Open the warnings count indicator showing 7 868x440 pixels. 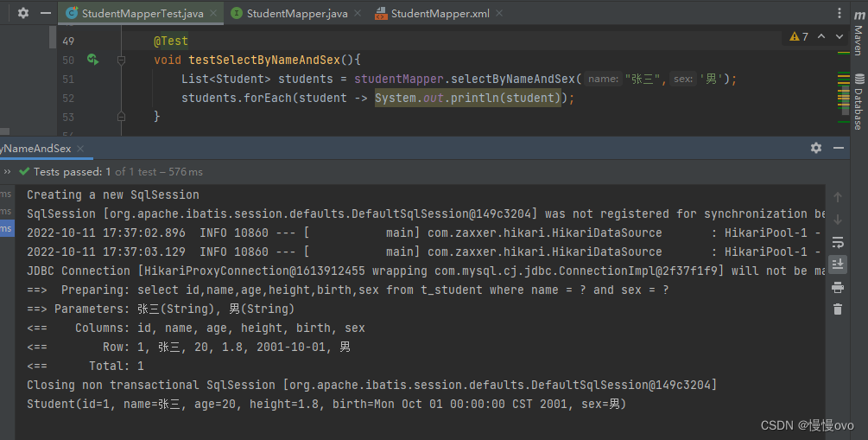click(799, 36)
